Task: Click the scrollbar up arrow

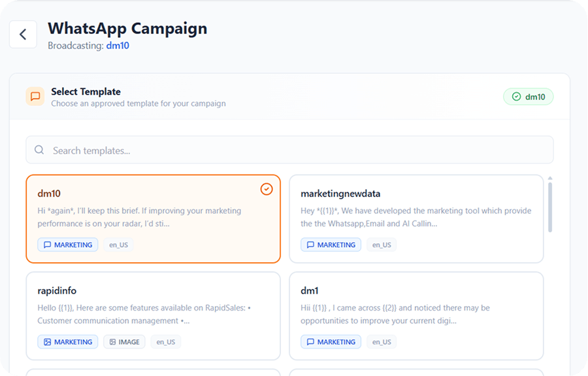Action: click(550, 179)
